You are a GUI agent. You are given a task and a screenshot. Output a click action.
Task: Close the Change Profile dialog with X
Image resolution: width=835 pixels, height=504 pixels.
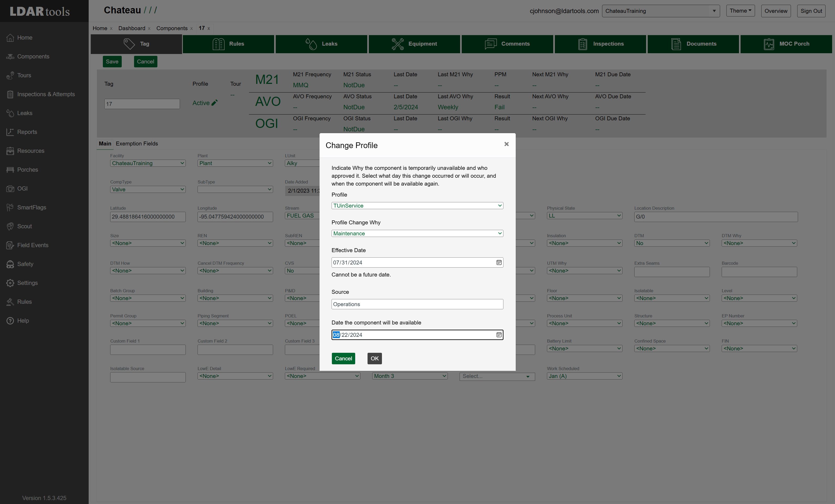tap(506, 144)
